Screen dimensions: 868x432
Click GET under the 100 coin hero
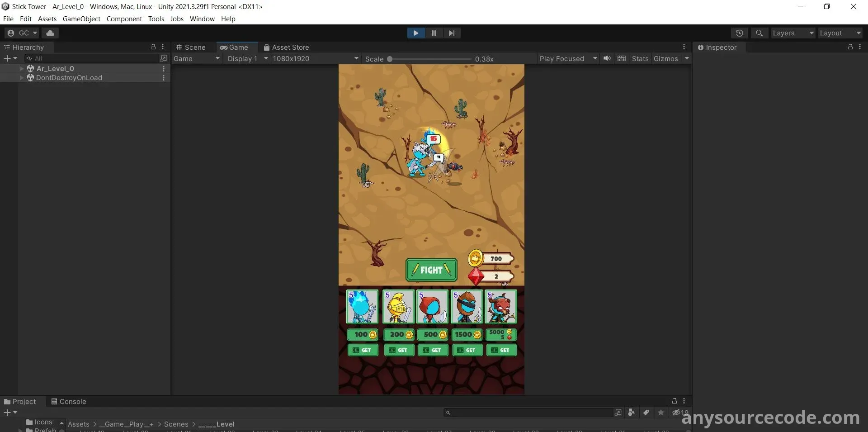363,350
